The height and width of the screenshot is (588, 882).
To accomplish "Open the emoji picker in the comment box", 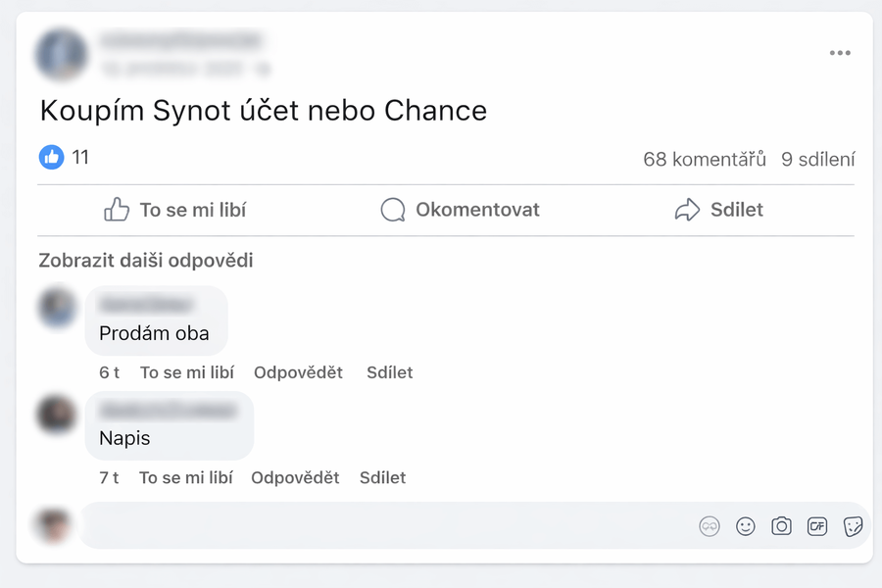I will (x=746, y=526).
